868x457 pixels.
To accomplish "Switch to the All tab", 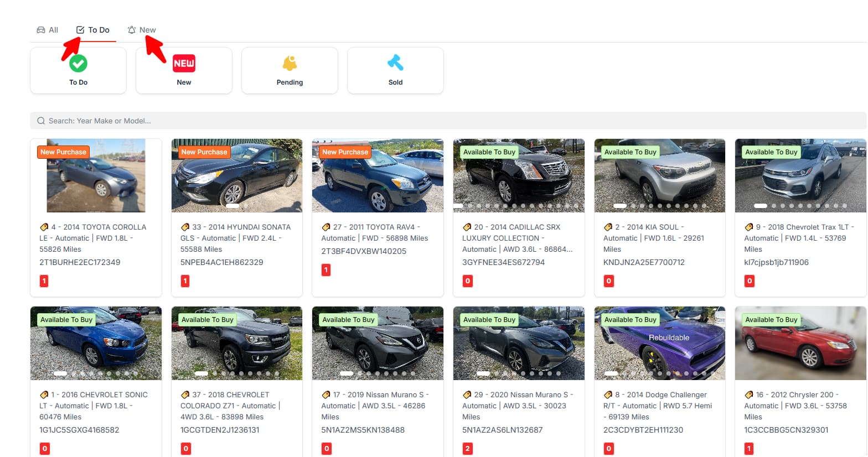I will tap(48, 30).
